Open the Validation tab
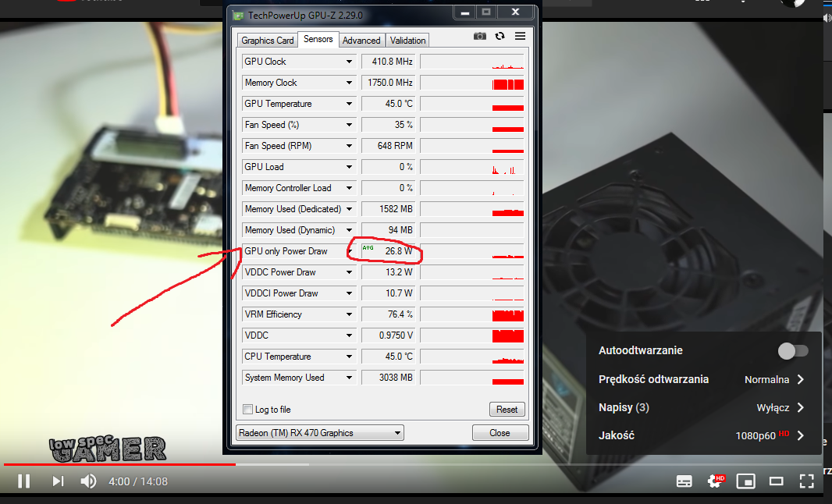This screenshot has height=504, width=832. point(407,41)
